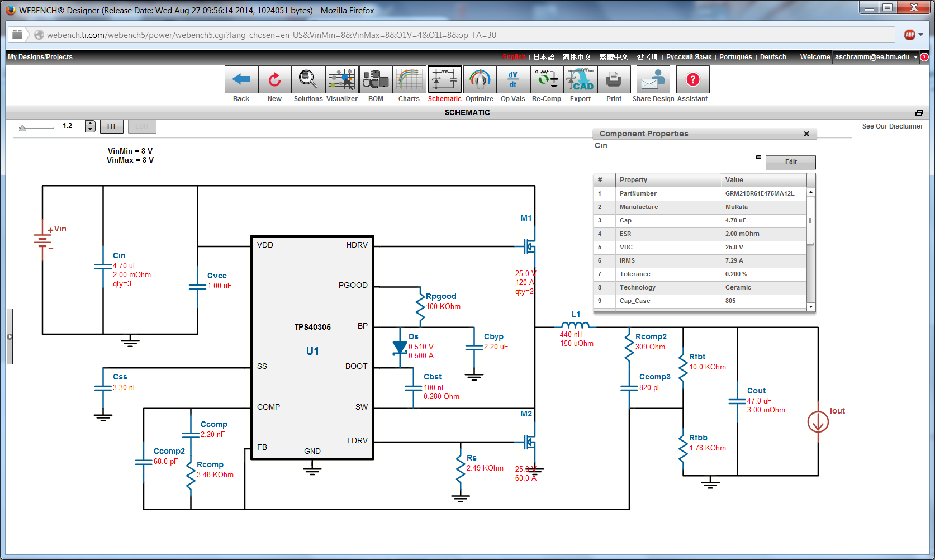Viewport: 935px width, 560px height.
Task: Open the Visualizer tool icon
Action: pyautogui.click(x=341, y=79)
